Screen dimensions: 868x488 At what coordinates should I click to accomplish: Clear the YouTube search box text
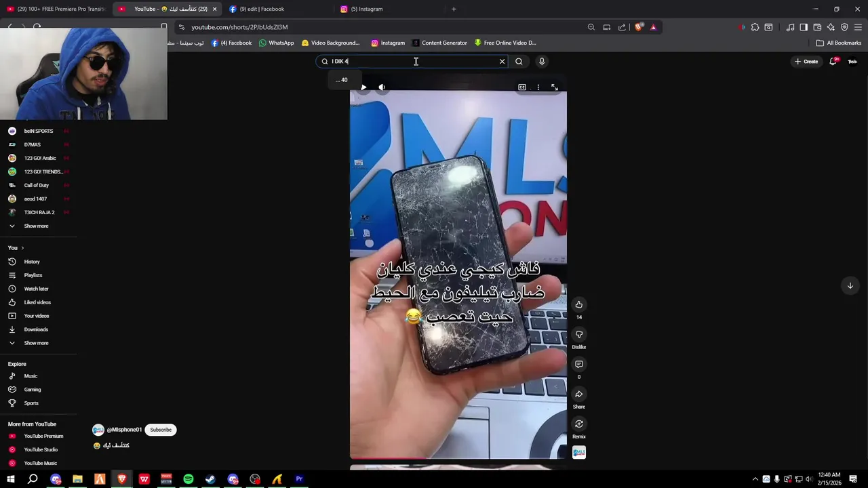[502, 62]
